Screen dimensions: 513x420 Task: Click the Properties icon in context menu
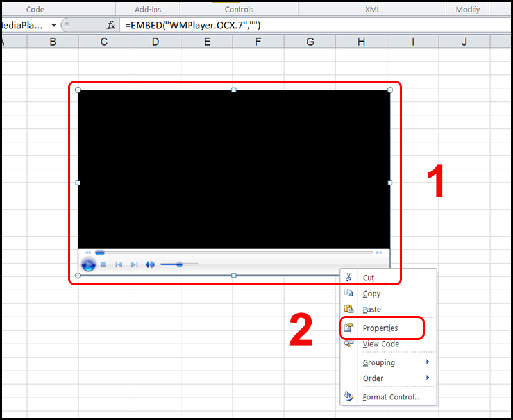[x=349, y=327]
